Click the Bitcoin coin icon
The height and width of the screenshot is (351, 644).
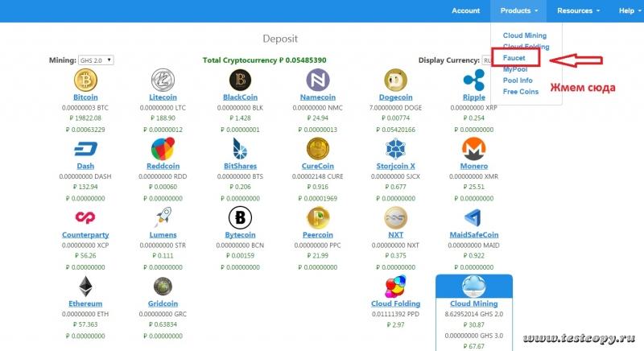pos(85,80)
